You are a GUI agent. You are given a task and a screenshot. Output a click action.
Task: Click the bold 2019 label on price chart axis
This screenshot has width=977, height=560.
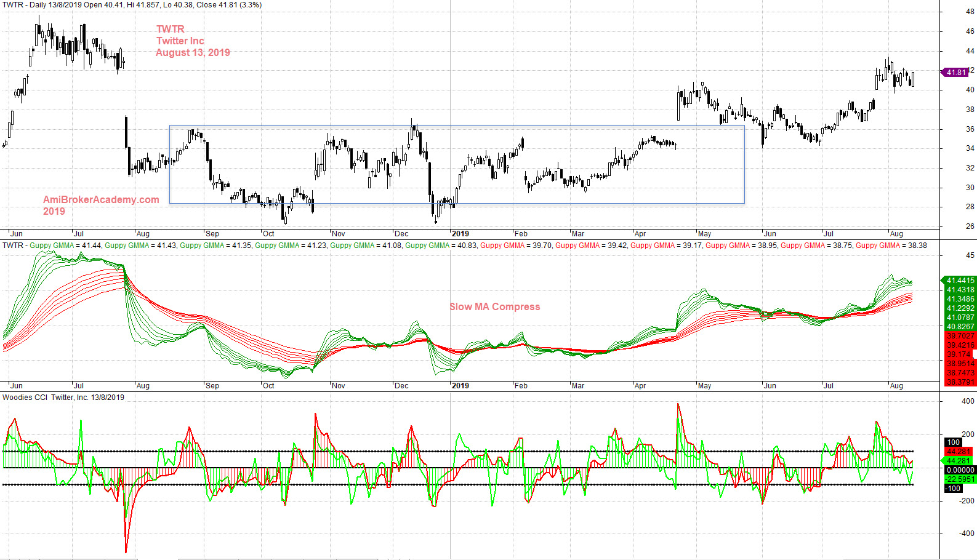tap(460, 234)
